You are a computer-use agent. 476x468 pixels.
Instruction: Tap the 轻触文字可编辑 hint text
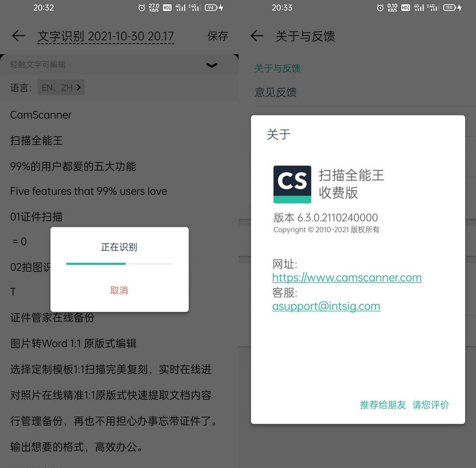pyautogui.click(x=38, y=65)
